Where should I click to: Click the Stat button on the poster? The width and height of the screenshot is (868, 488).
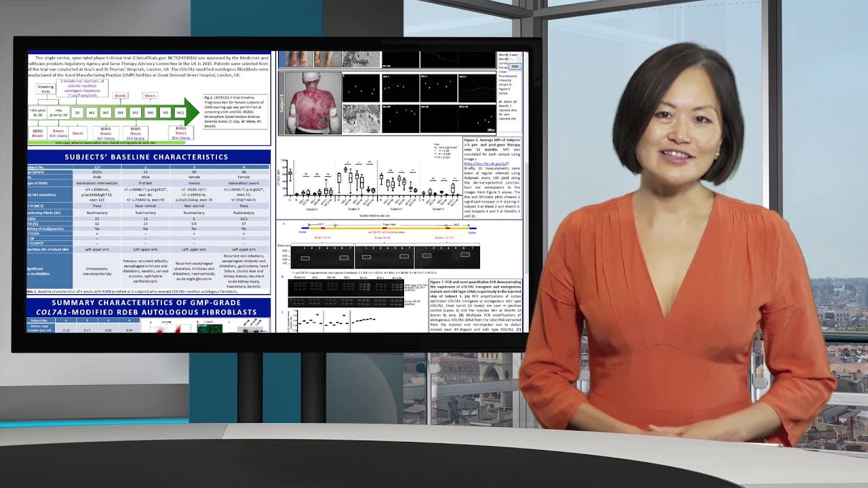point(515,66)
